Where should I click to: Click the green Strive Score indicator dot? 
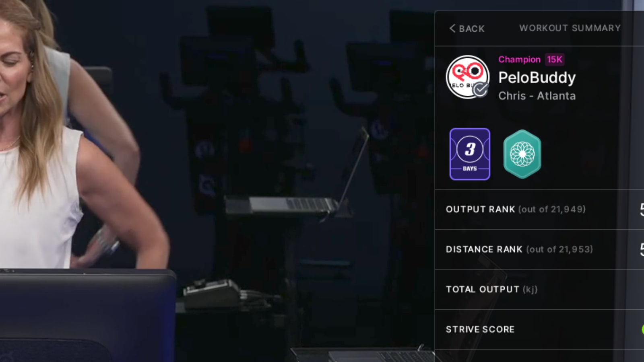pos(642,329)
